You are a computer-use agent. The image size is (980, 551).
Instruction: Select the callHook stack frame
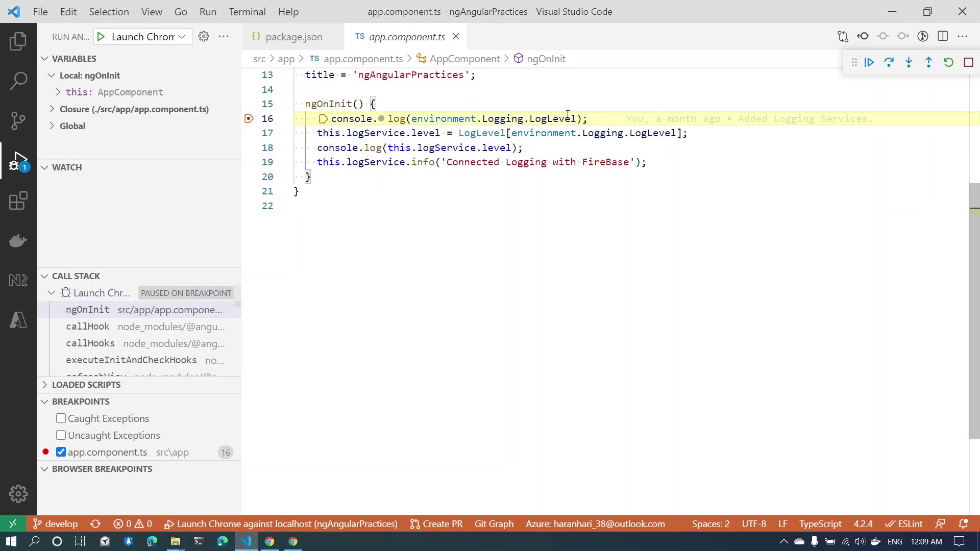(88, 327)
